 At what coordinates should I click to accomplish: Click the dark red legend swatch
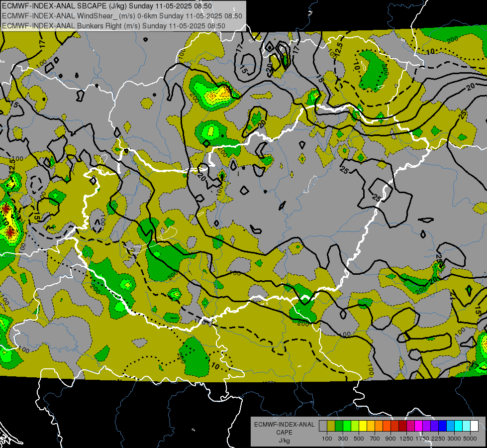[x=403, y=426]
